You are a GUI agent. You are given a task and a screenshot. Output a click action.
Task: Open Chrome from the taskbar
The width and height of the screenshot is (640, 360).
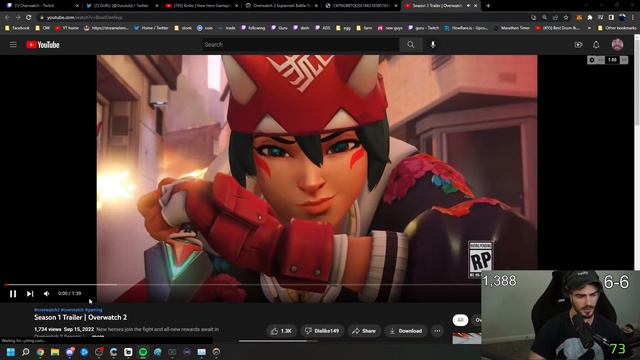(x=40, y=352)
